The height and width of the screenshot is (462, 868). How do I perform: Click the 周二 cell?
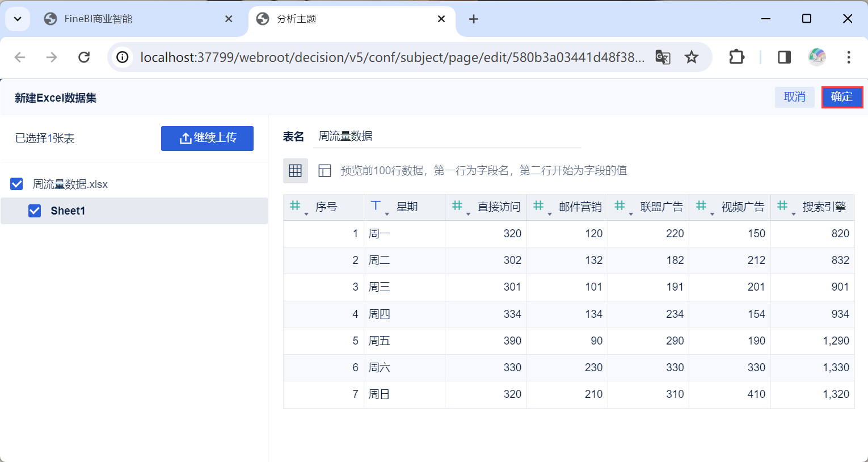(404, 260)
